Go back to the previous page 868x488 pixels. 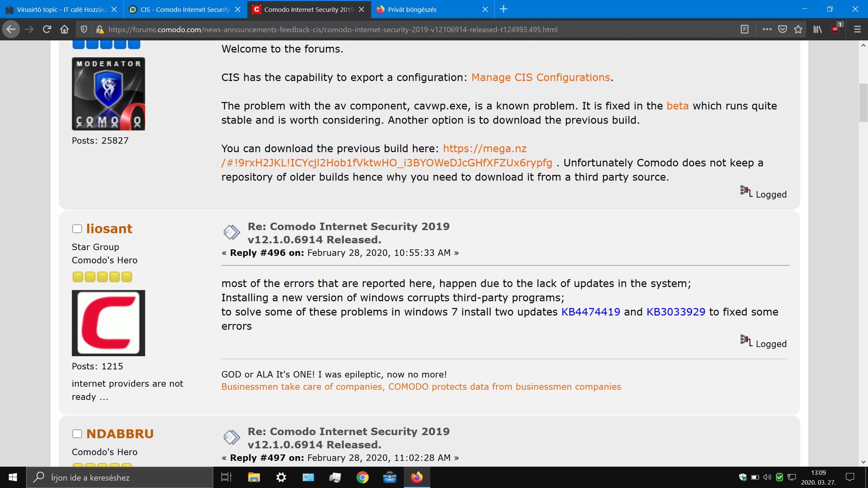click(11, 29)
